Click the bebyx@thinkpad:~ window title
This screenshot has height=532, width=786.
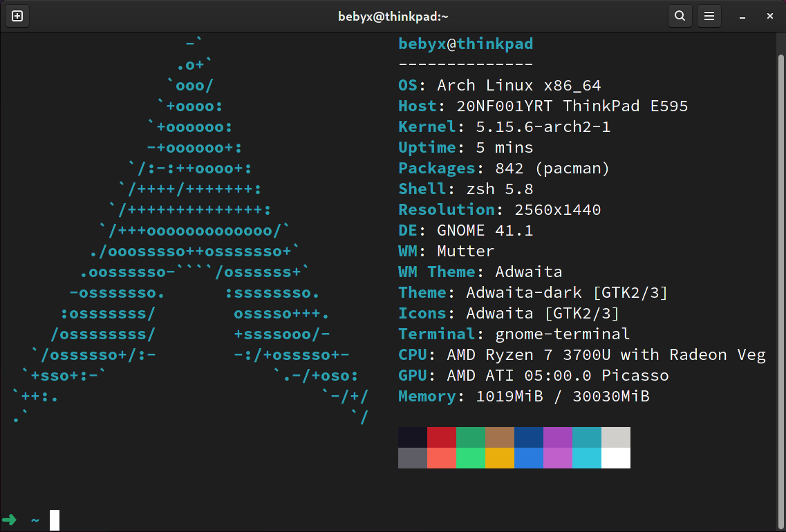coord(393,17)
